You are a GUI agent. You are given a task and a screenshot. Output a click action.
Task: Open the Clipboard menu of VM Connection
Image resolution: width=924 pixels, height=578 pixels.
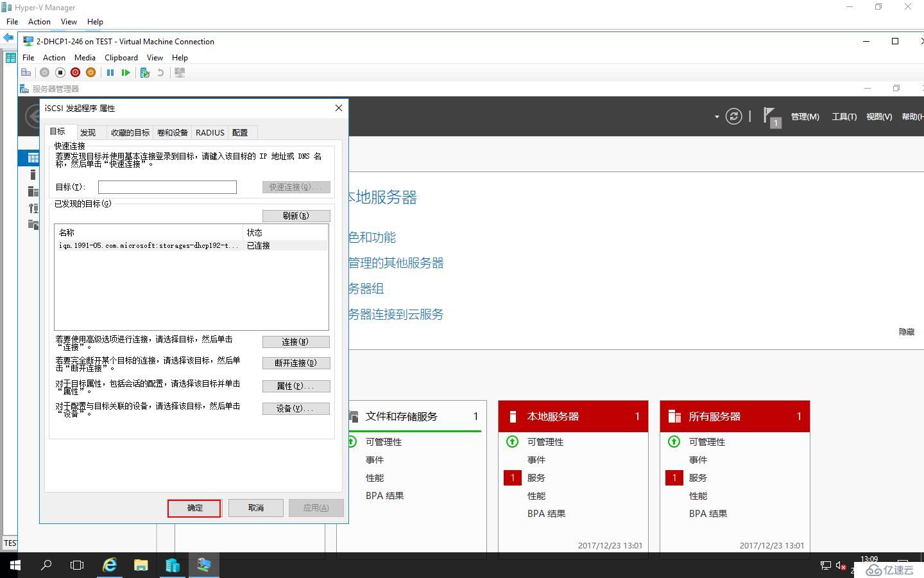121,57
